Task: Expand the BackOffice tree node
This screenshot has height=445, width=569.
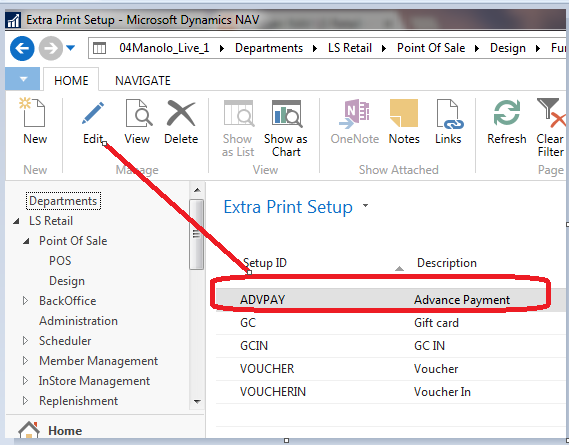Action: [25, 301]
